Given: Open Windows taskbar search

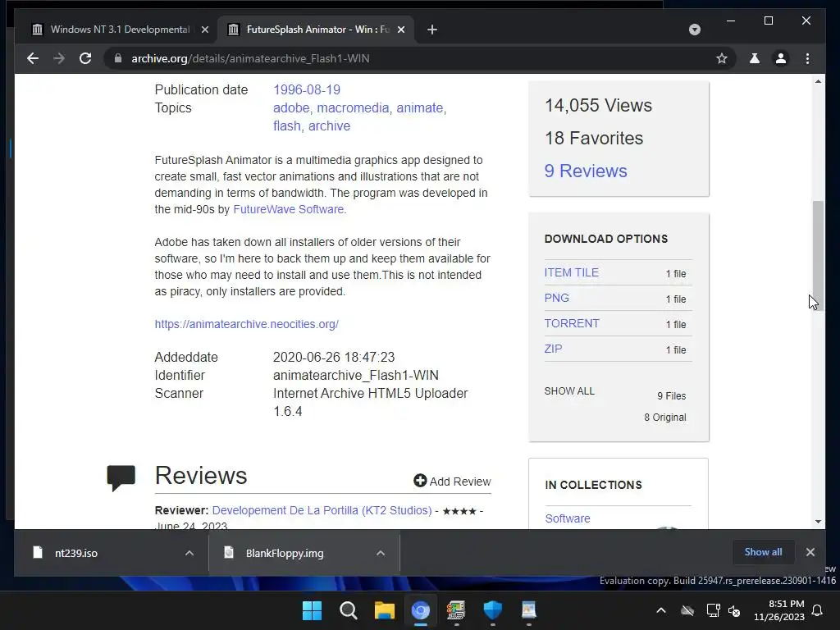Looking at the screenshot, I should click(348, 610).
